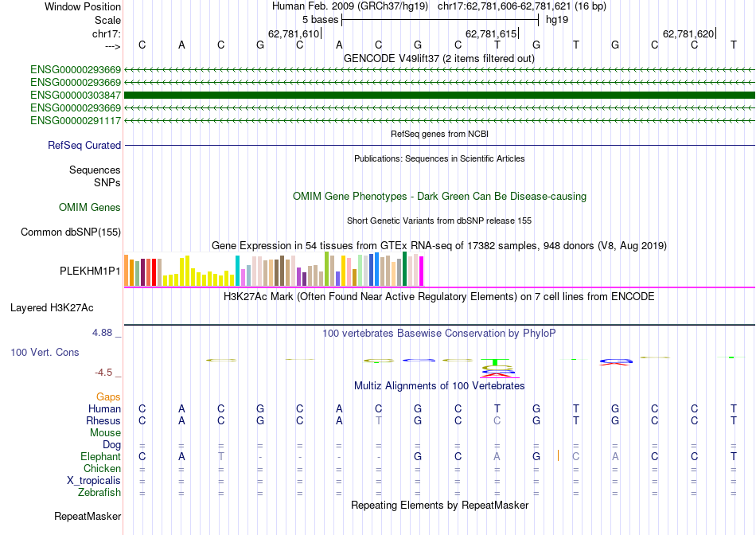Select the Mouse species row label
The height and width of the screenshot is (535, 756).
[x=106, y=433]
